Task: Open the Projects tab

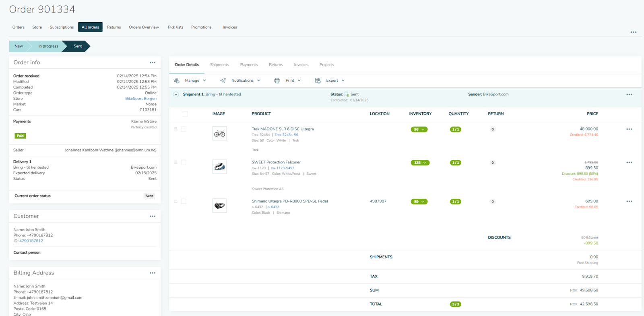Action: tap(326, 65)
